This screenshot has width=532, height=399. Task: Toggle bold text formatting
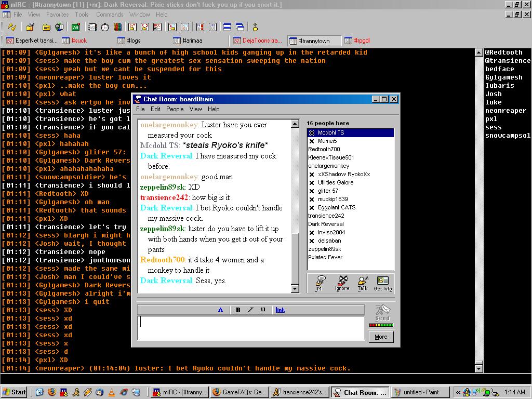(238, 310)
